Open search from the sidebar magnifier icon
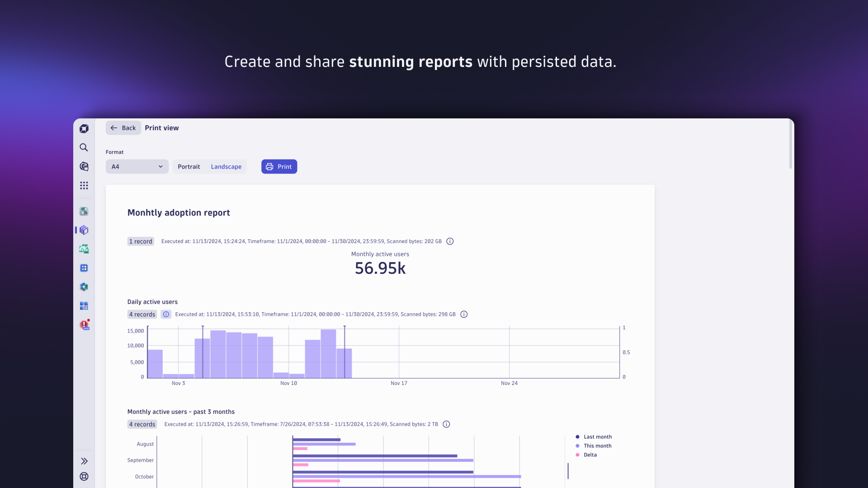The width and height of the screenshot is (868, 488). (84, 147)
